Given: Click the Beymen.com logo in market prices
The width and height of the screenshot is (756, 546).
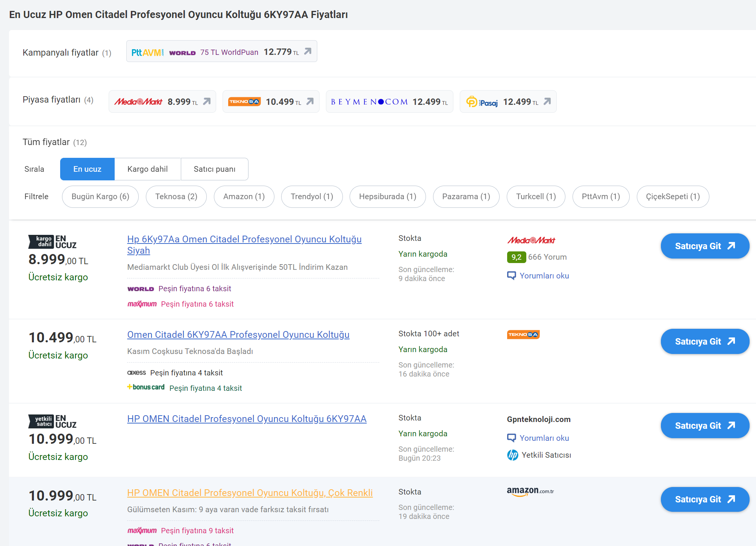Looking at the screenshot, I should pos(369,102).
